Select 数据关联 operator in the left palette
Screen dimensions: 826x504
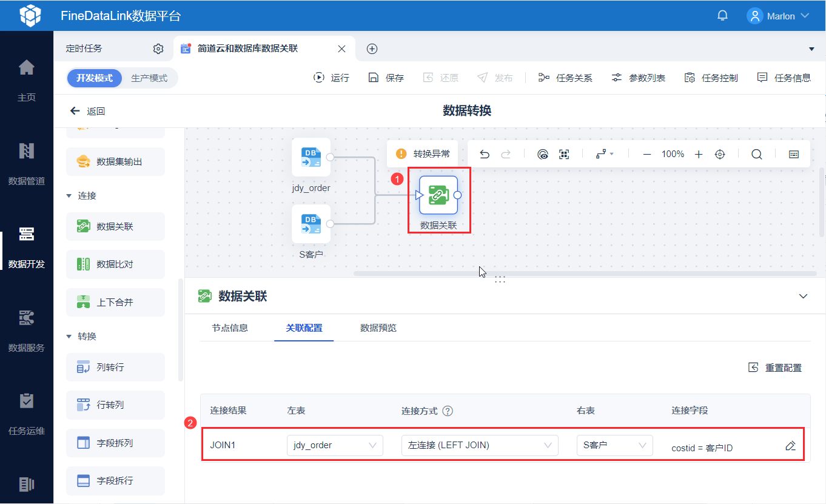[x=115, y=226]
